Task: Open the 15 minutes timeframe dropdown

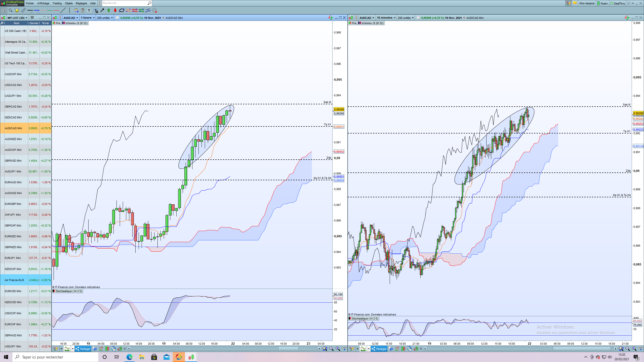Action: click(x=386, y=18)
